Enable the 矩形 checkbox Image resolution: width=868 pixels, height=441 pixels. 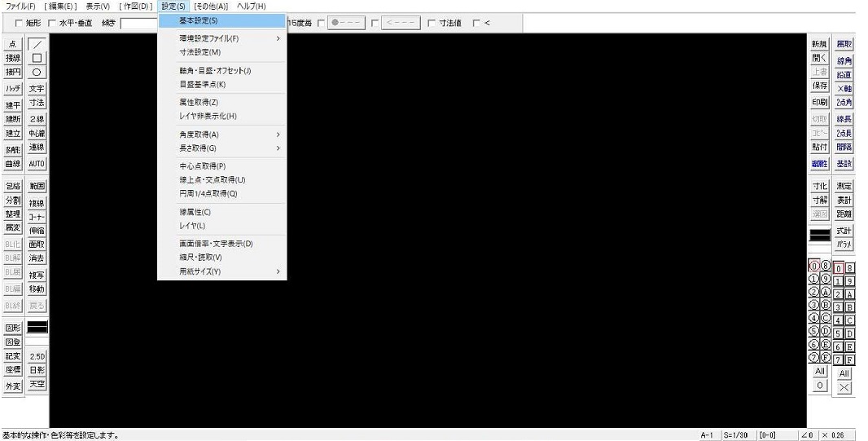[x=19, y=23]
